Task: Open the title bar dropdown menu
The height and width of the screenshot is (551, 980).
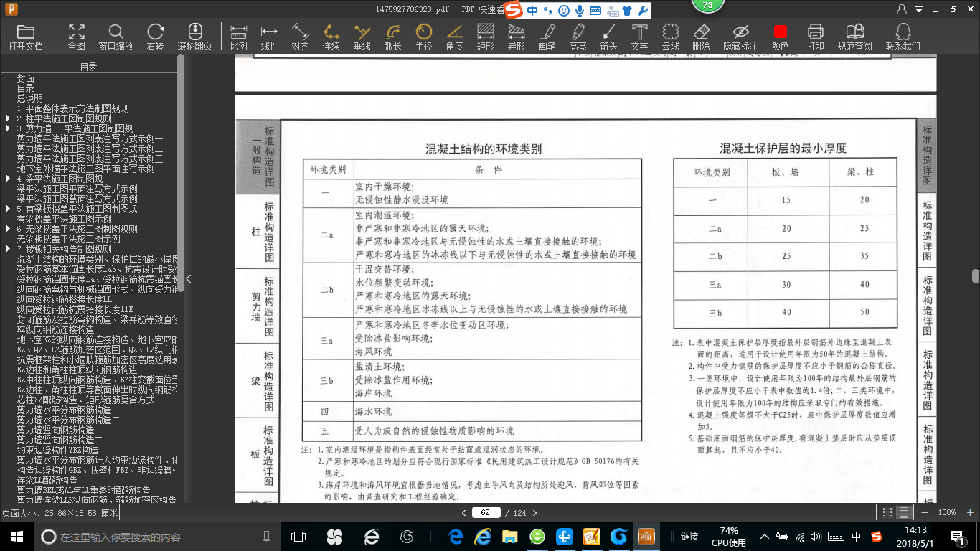Action: 918,9
